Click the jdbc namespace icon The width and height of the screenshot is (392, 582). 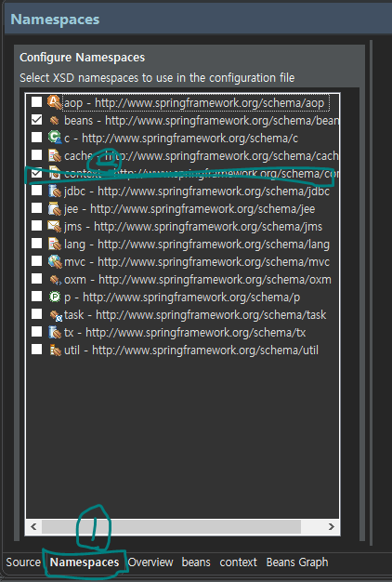[x=55, y=191]
